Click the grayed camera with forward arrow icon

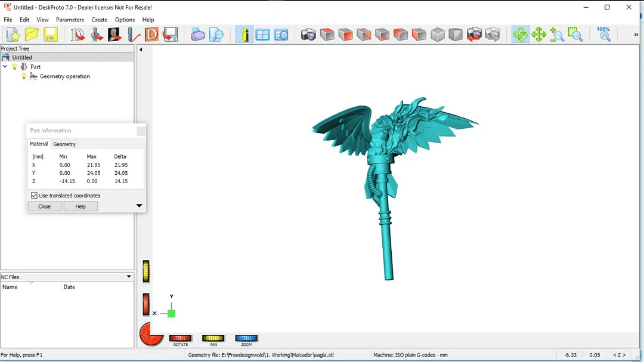click(x=493, y=35)
